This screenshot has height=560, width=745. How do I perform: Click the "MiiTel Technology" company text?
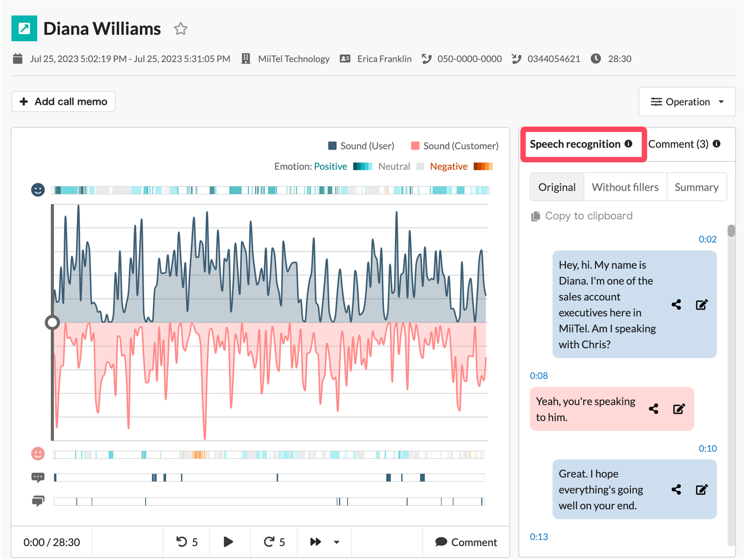[294, 59]
